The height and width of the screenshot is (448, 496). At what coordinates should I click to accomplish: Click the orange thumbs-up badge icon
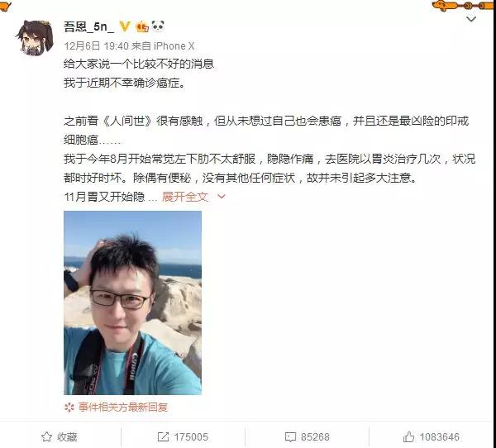[x=142, y=26]
